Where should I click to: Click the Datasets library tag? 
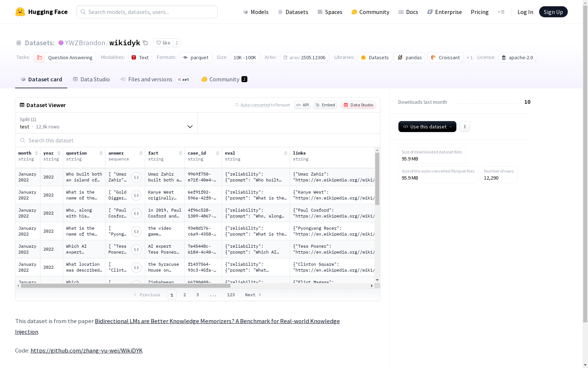pos(375,57)
